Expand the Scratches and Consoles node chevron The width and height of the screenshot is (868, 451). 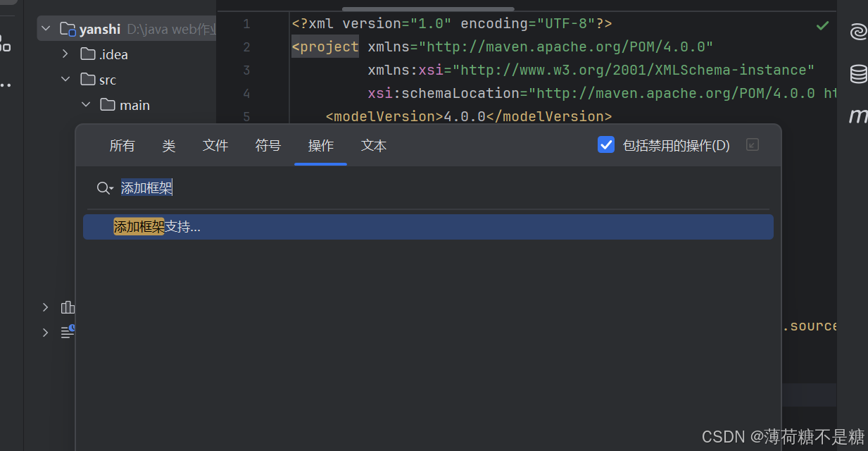coord(46,332)
